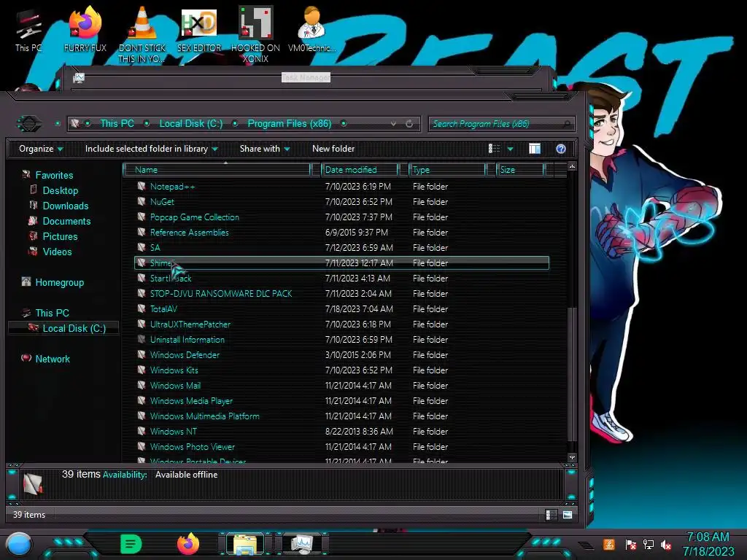
Task: Select Local Disk (C:) in navigation pane
Action: [x=74, y=328]
